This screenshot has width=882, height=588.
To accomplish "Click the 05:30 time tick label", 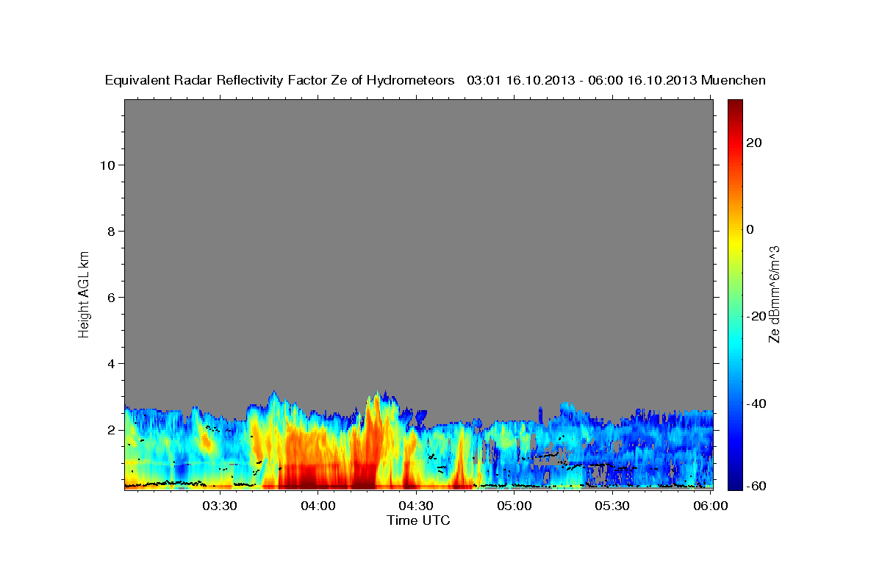I will tap(612, 506).
